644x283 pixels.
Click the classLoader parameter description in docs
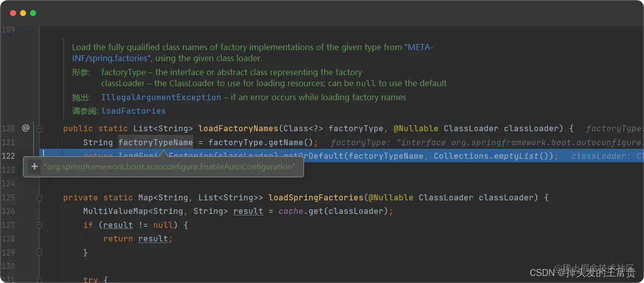pyautogui.click(x=274, y=83)
